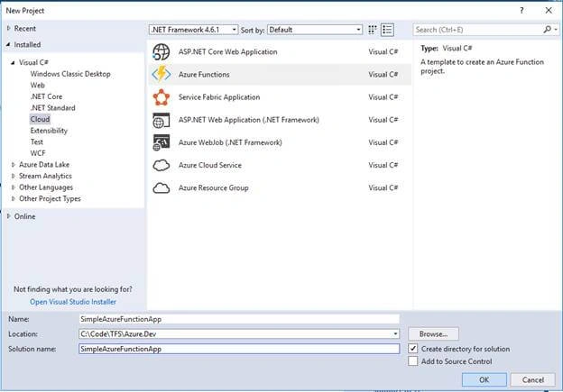This screenshot has width=563, height=392.
Task: Select ASP.NET Web Application (.NET Framework) text
Action: [248, 120]
